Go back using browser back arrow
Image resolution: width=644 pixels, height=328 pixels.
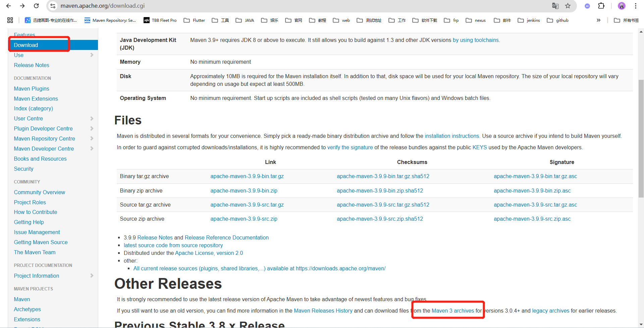coord(9,6)
